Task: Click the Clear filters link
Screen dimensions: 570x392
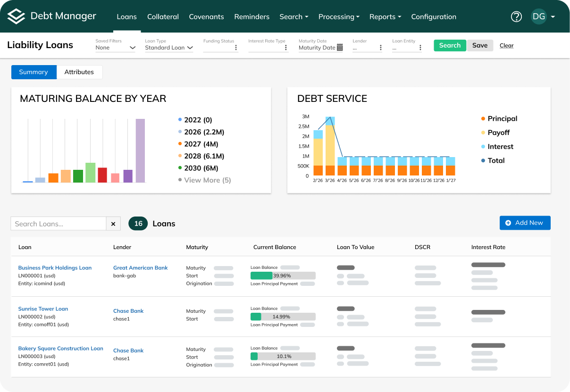Action: coord(506,46)
